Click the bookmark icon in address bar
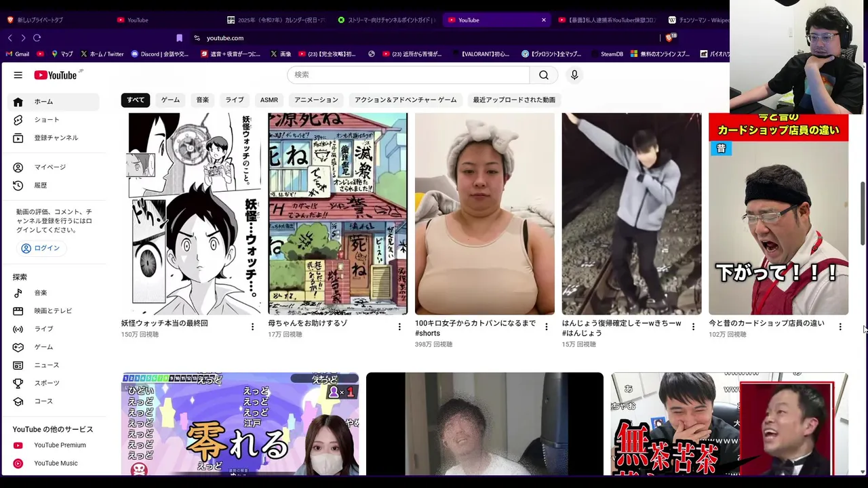The image size is (868, 488). [x=179, y=38]
